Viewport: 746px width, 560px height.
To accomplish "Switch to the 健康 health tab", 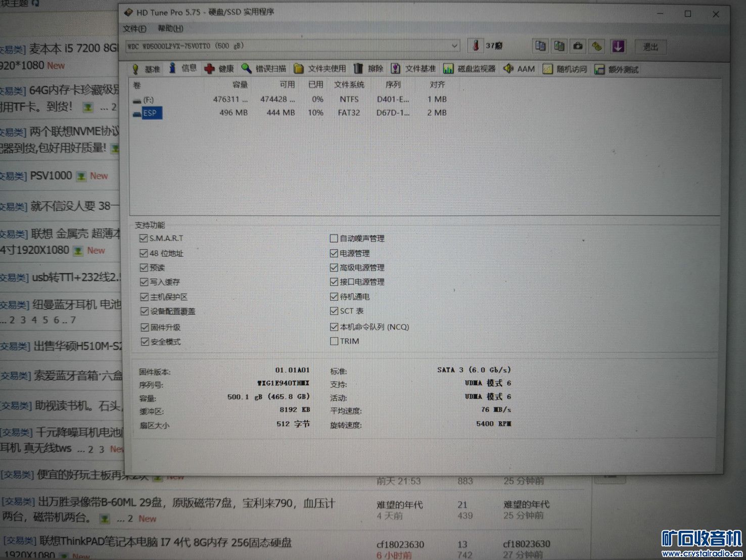I will (x=219, y=69).
